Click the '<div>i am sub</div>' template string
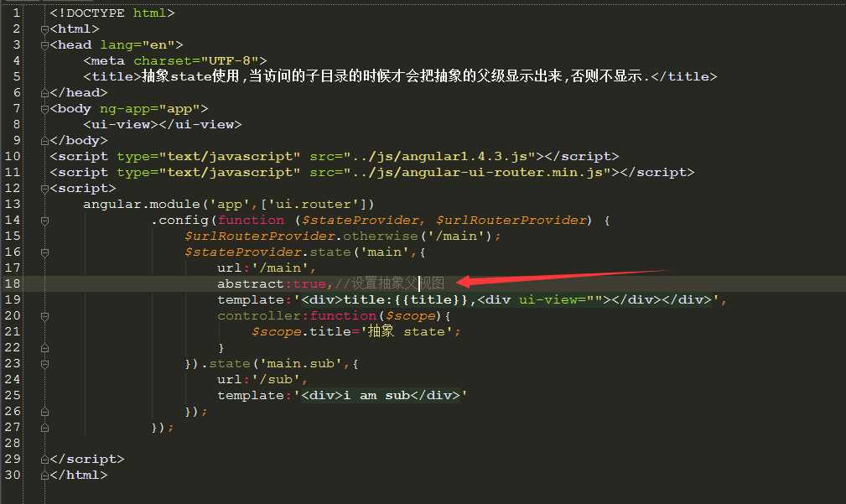The height and width of the screenshot is (504, 846). click(x=381, y=395)
